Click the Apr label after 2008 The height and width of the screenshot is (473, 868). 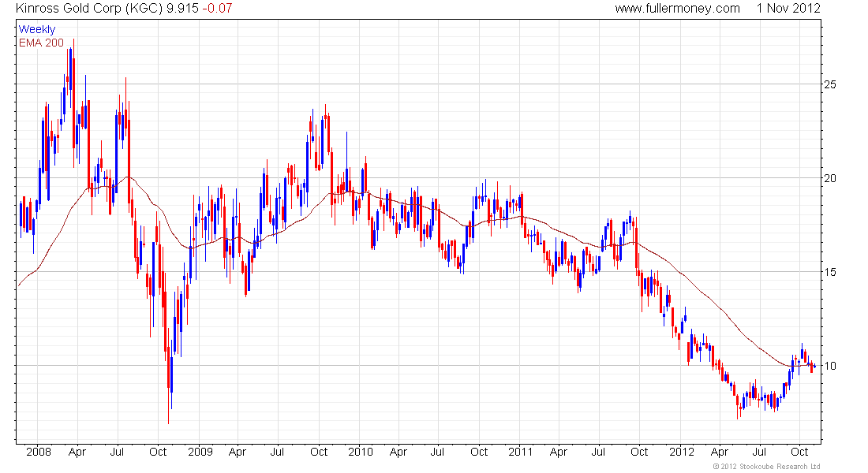[77, 452]
